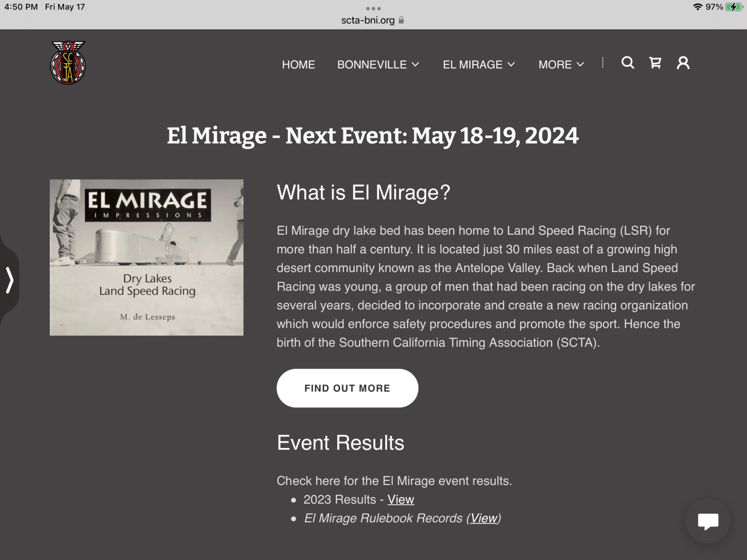Expand the MORE dropdown menu
Screen dimensions: 747x560
pos(561,64)
